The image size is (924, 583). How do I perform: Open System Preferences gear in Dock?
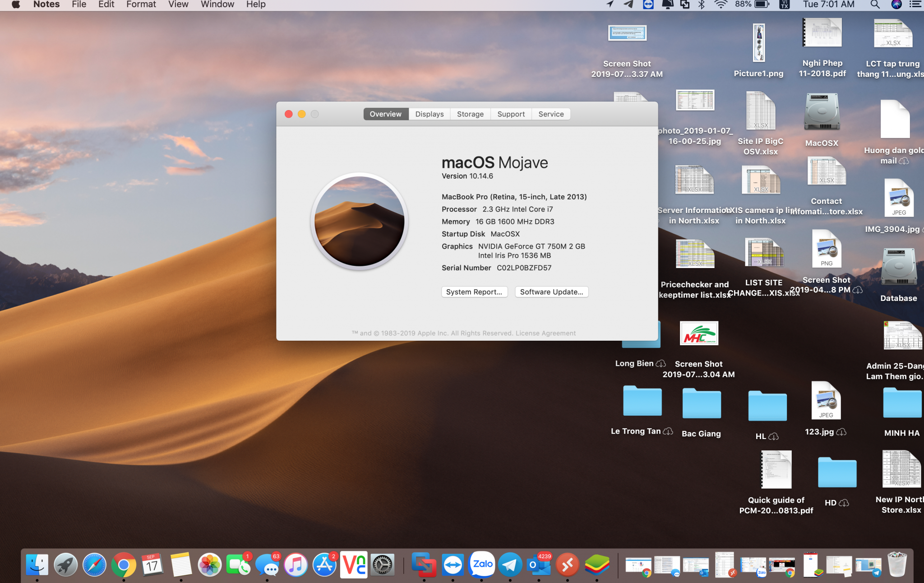point(383,565)
